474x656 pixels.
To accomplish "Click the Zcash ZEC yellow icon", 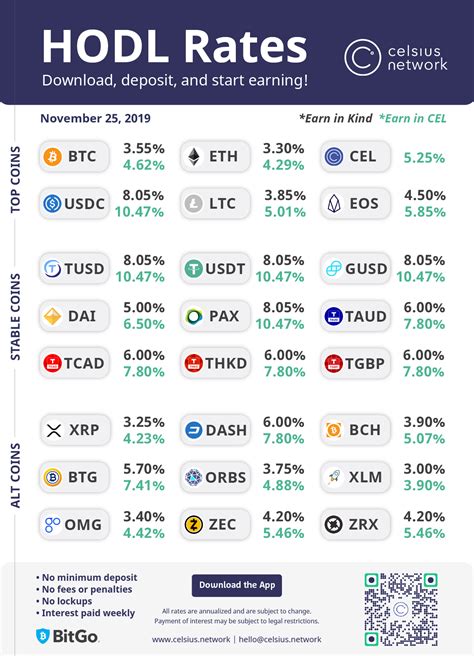I will tap(194, 524).
